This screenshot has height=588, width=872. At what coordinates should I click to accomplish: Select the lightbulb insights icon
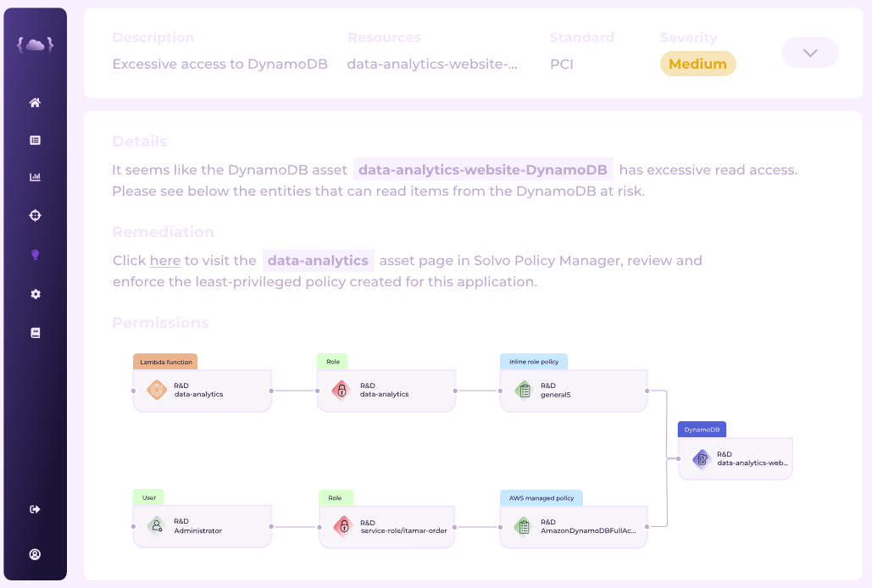point(35,254)
